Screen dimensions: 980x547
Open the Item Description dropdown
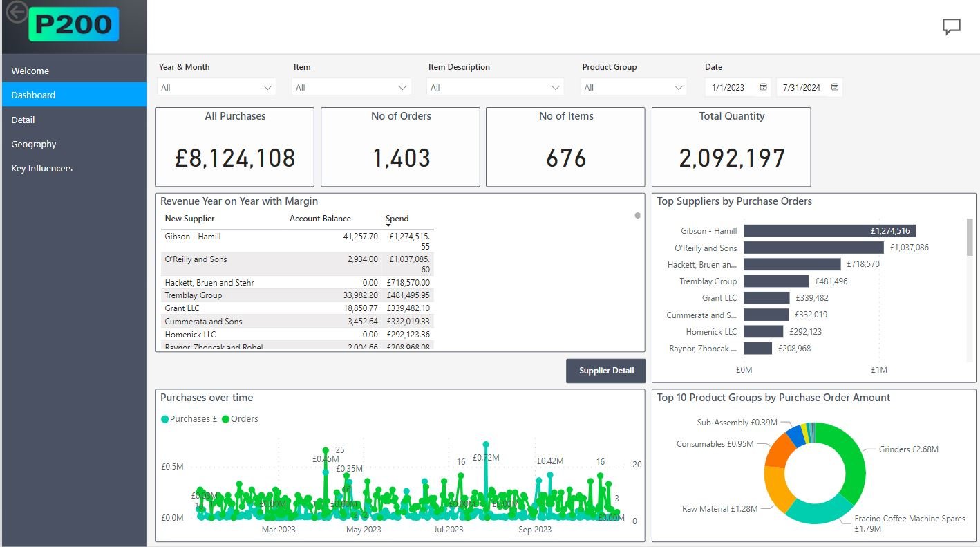point(554,87)
